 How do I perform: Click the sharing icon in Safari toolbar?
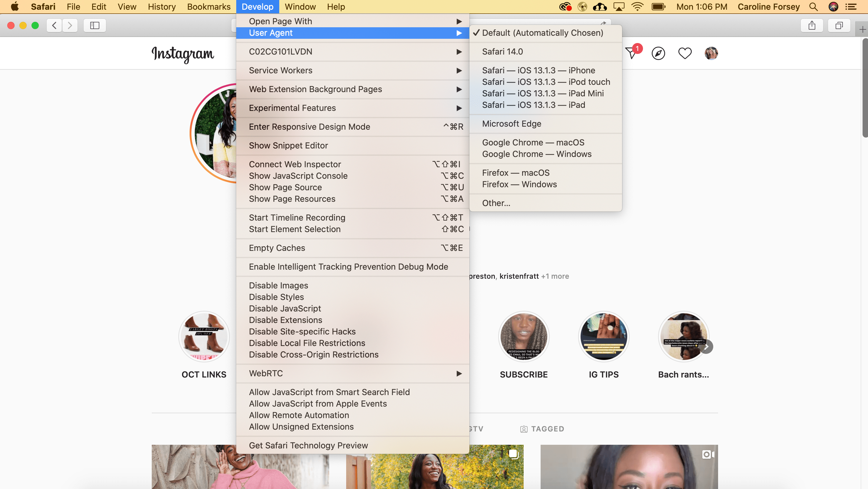pos(811,25)
